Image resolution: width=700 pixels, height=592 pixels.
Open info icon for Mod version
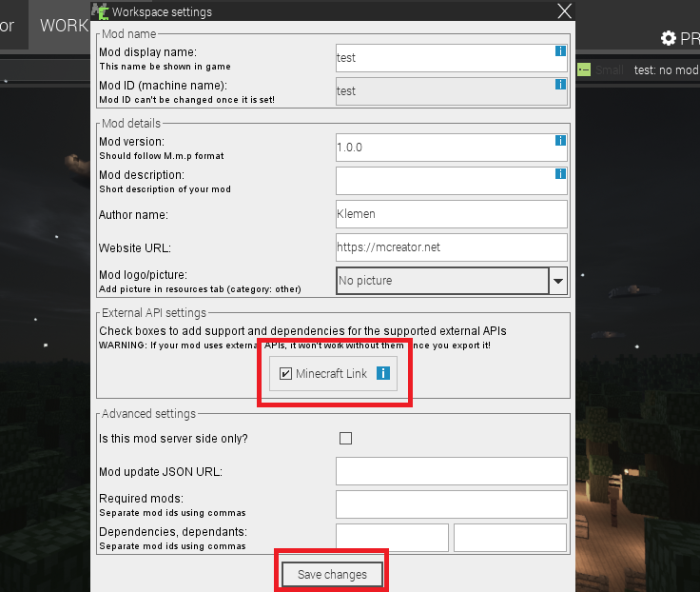[x=560, y=140]
